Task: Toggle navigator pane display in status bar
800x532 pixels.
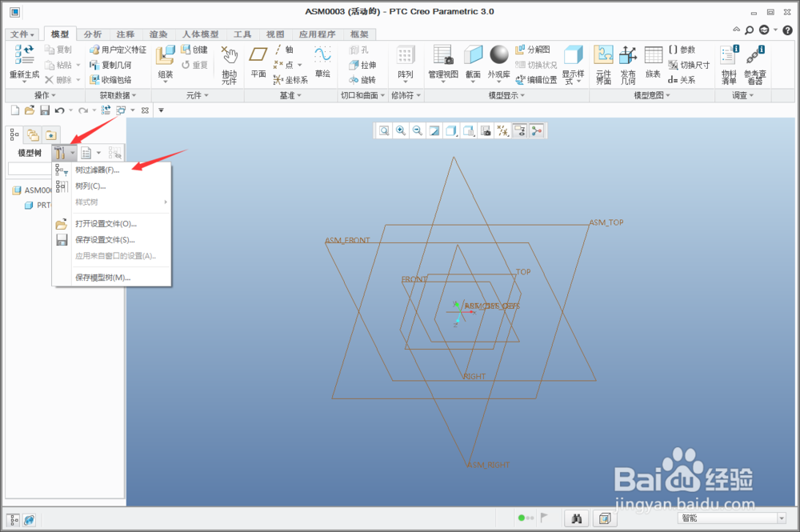Action: pos(14,520)
